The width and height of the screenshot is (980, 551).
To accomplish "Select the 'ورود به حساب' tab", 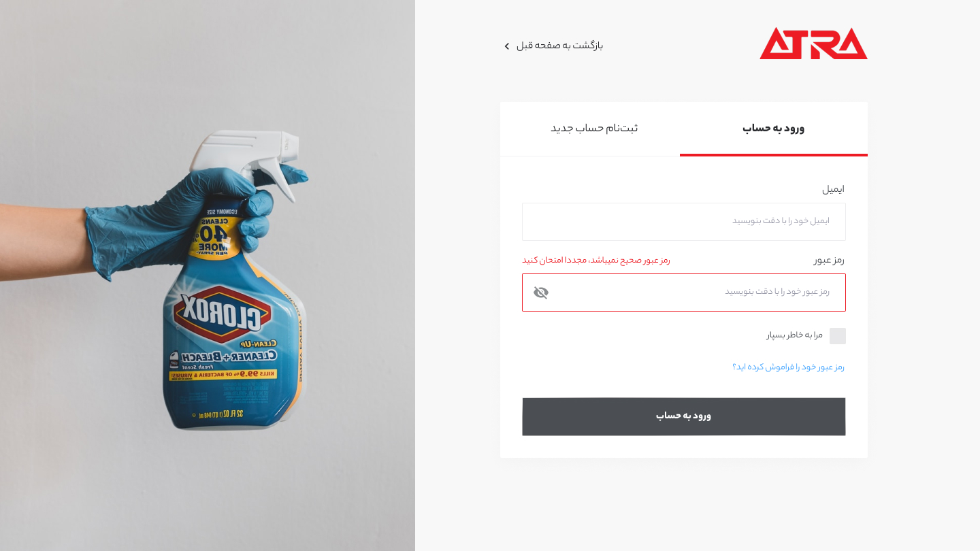I will pyautogui.click(x=774, y=129).
